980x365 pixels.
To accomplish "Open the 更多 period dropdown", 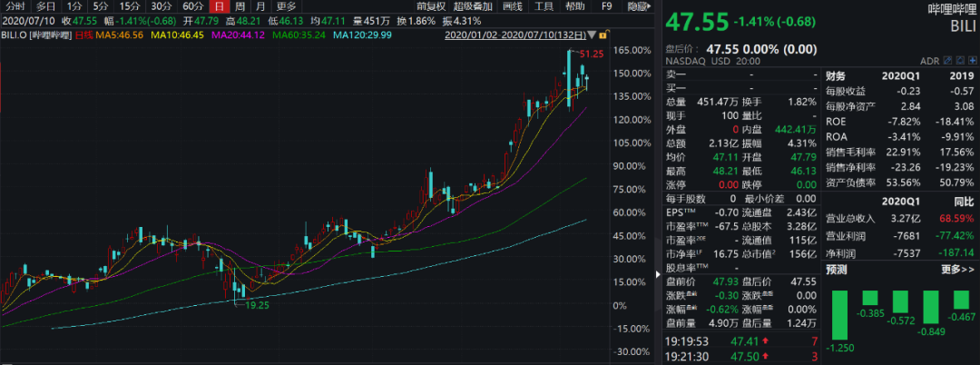I will (286, 7).
